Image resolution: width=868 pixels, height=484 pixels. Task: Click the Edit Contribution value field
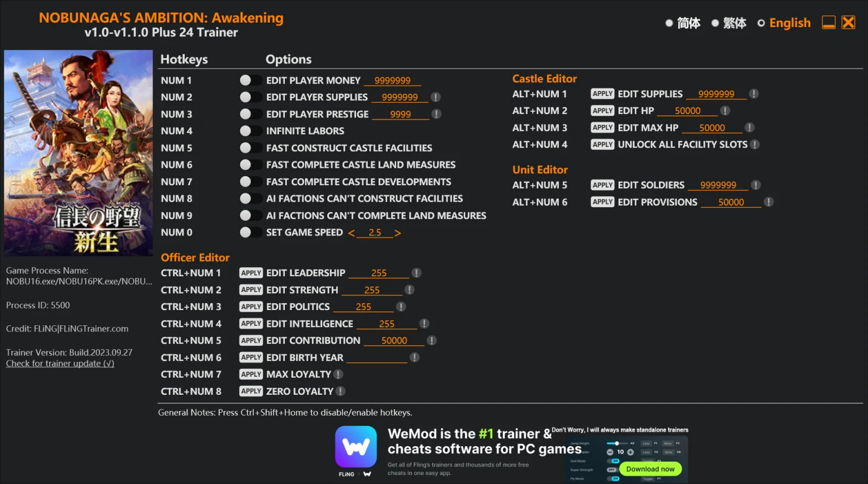pos(394,341)
